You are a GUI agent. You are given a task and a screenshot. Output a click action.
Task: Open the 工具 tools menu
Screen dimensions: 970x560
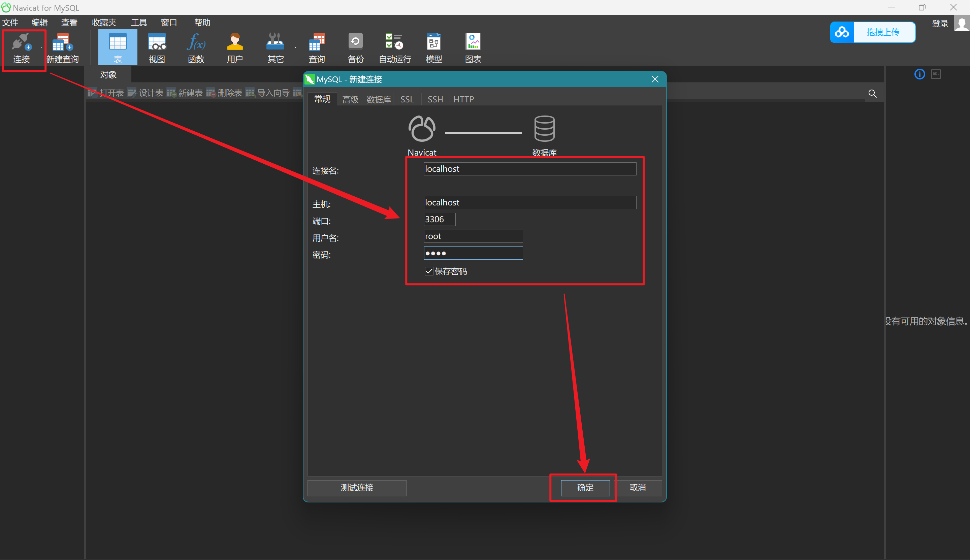139,22
